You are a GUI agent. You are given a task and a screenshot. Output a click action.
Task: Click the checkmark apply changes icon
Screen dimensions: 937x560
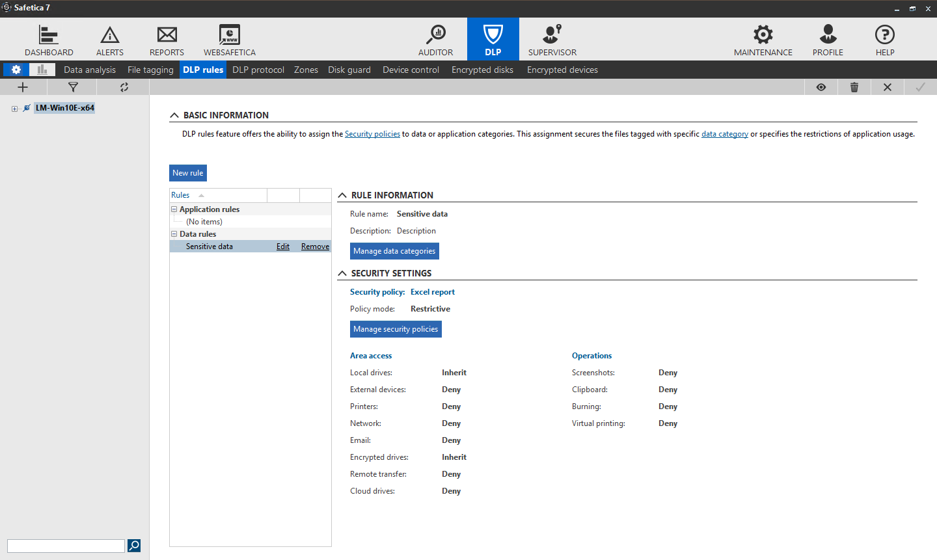(x=921, y=87)
